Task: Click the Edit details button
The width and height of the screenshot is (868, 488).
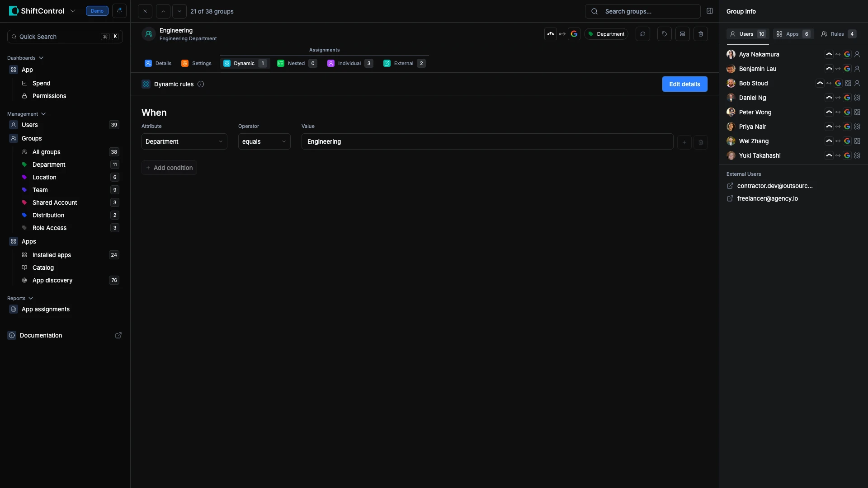Action: coord(684,84)
